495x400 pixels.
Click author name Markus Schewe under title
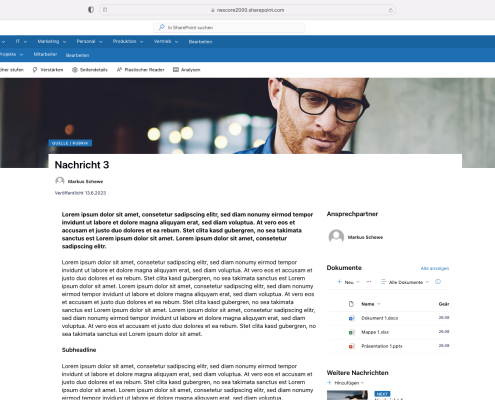coord(85,181)
